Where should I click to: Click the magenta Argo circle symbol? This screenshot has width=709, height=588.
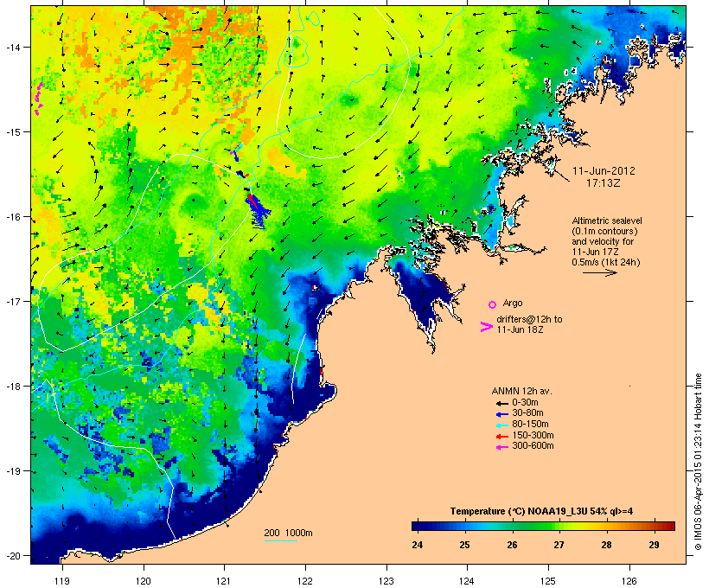(x=493, y=304)
